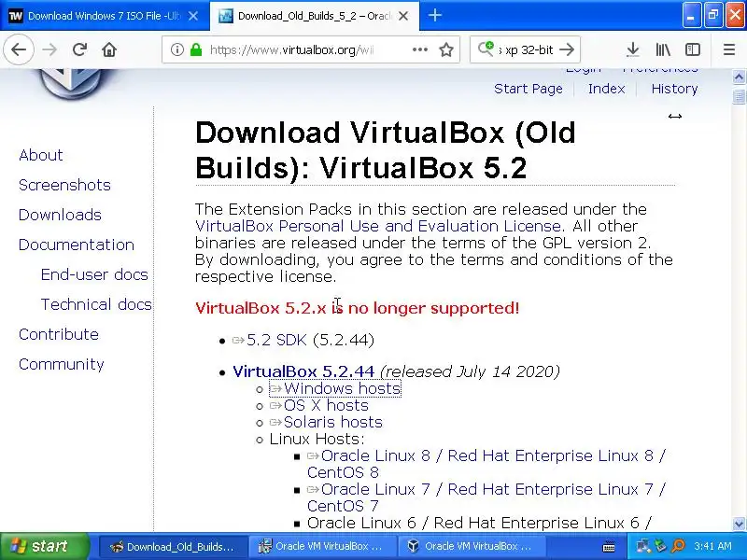747x560 pixels.
Task: Click the VirtualBox logo image
Action: tap(72, 83)
